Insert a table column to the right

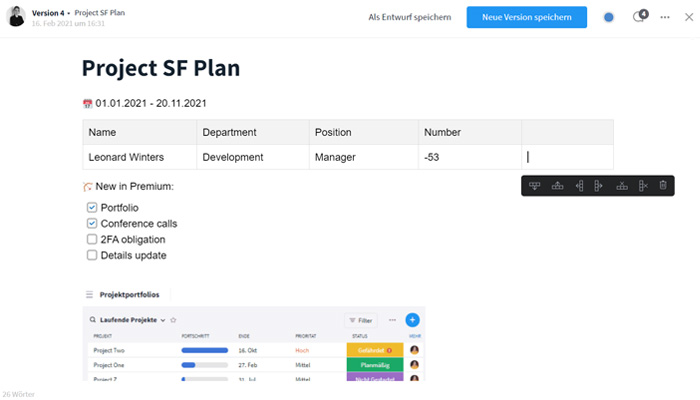598,186
